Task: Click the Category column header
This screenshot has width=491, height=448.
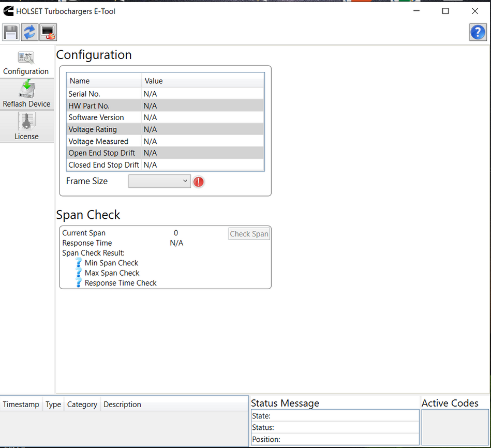Action: pos(82,405)
